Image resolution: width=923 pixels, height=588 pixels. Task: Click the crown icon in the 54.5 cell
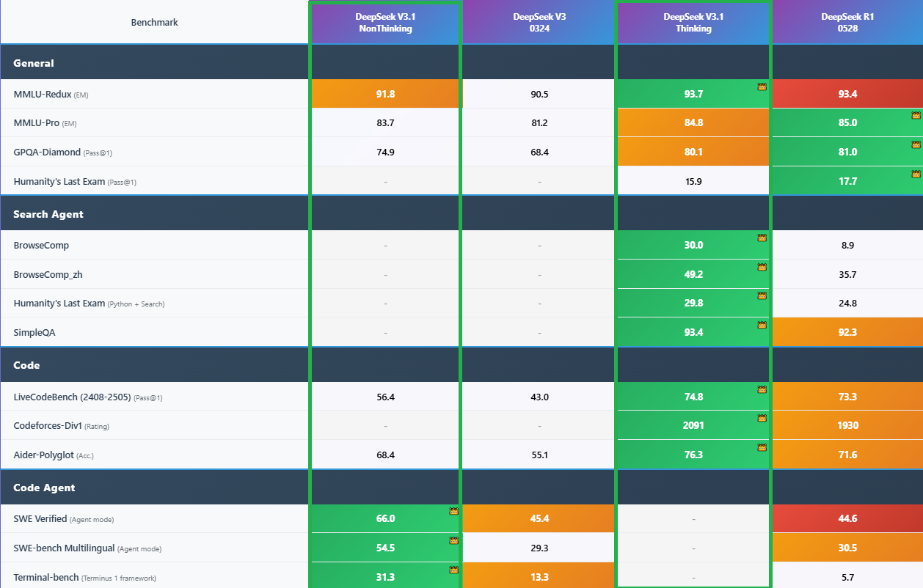coord(453,540)
